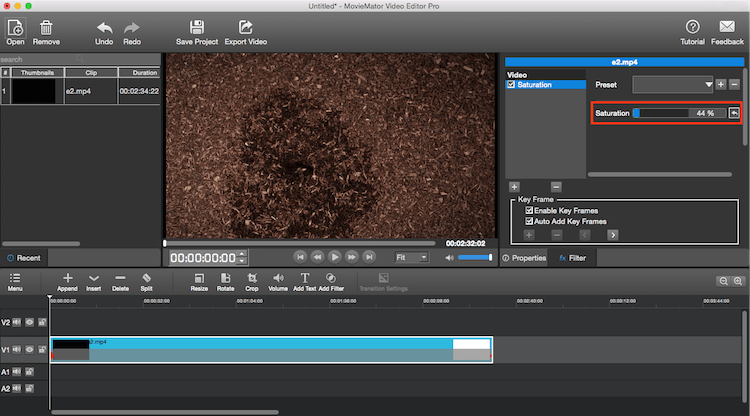The width and height of the screenshot is (750, 416).
Task: Zoom in the timeline
Action: [x=738, y=281]
